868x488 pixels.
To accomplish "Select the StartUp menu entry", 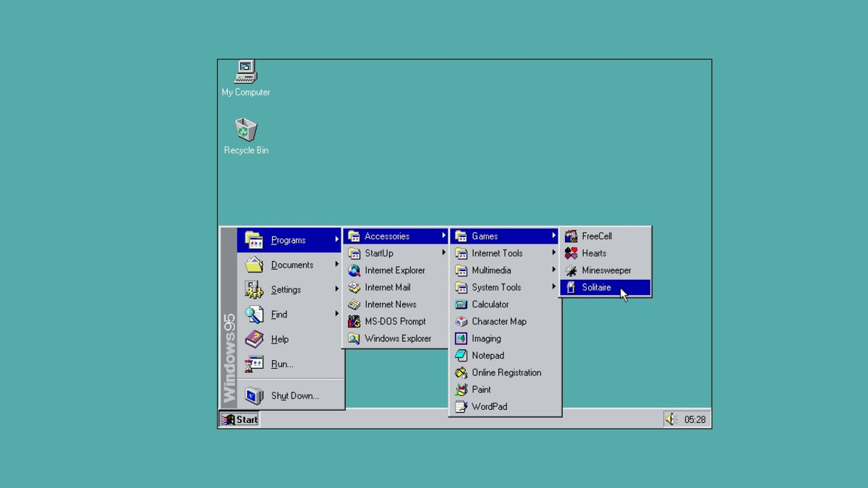I will [x=396, y=253].
